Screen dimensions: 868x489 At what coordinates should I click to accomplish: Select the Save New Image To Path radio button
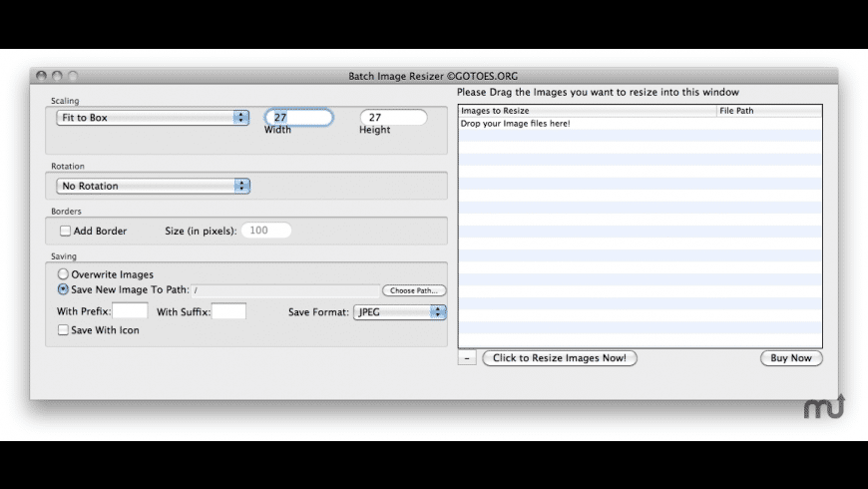pos(63,289)
